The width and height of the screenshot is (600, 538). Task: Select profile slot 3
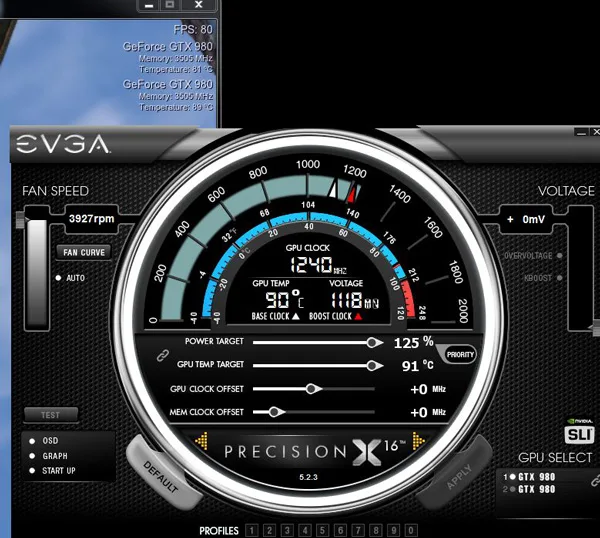pos(287,530)
